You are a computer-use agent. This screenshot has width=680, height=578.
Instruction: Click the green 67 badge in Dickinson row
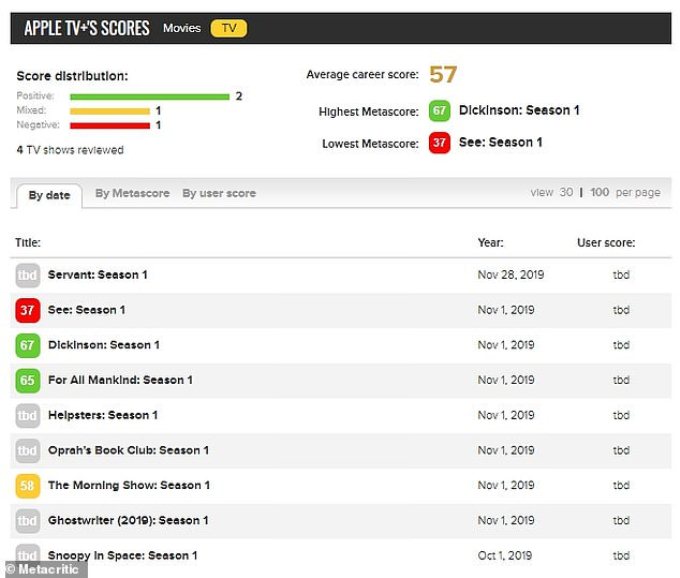point(28,346)
